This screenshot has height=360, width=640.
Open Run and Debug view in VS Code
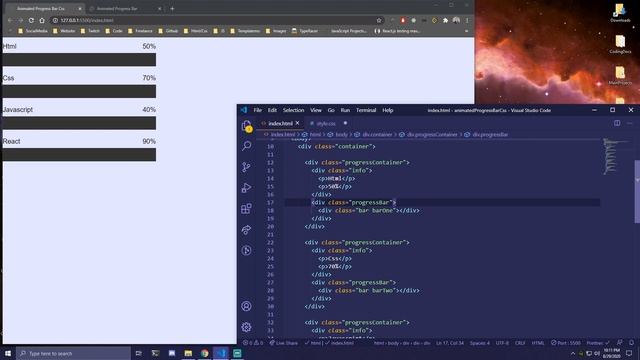click(x=247, y=188)
